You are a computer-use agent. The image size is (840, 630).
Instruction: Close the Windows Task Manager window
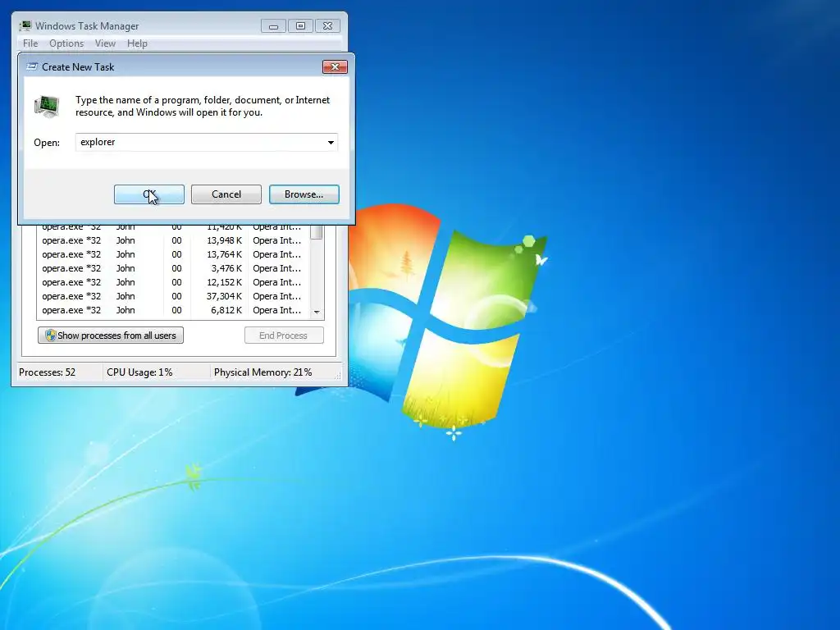click(x=327, y=25)
